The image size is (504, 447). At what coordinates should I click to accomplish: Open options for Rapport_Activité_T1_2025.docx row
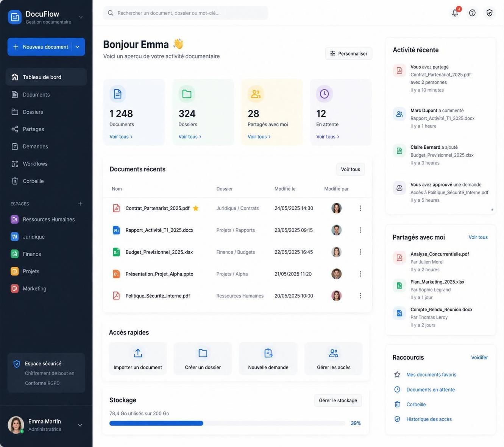(360, 230)
